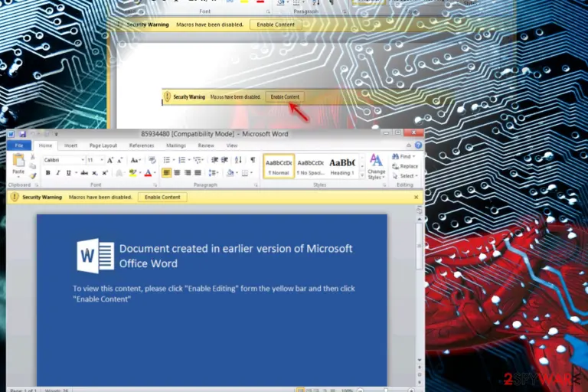Click Enable Content in the Security Warning bar

(162, 197)
